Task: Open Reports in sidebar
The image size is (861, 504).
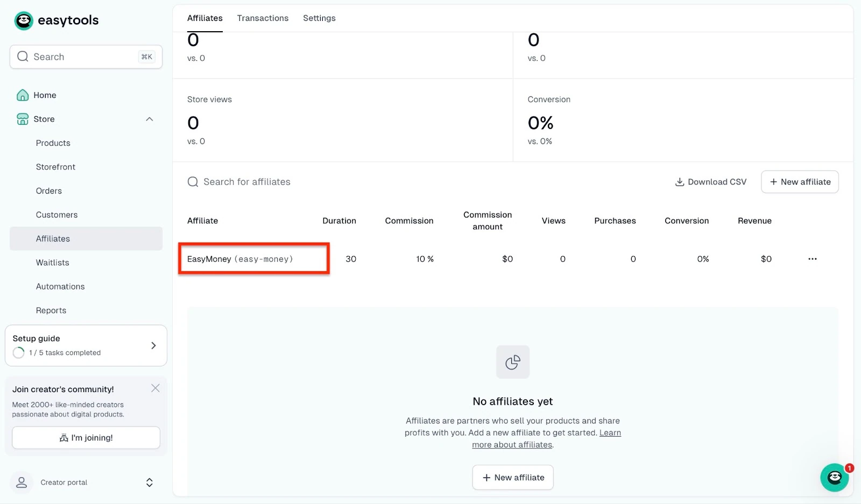Action: point(51,310)
